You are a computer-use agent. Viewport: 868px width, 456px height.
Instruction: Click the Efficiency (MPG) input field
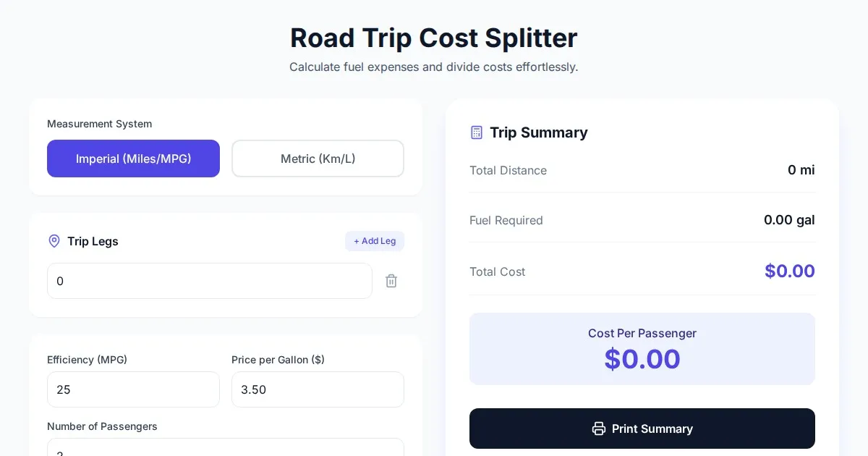[133, 389]
